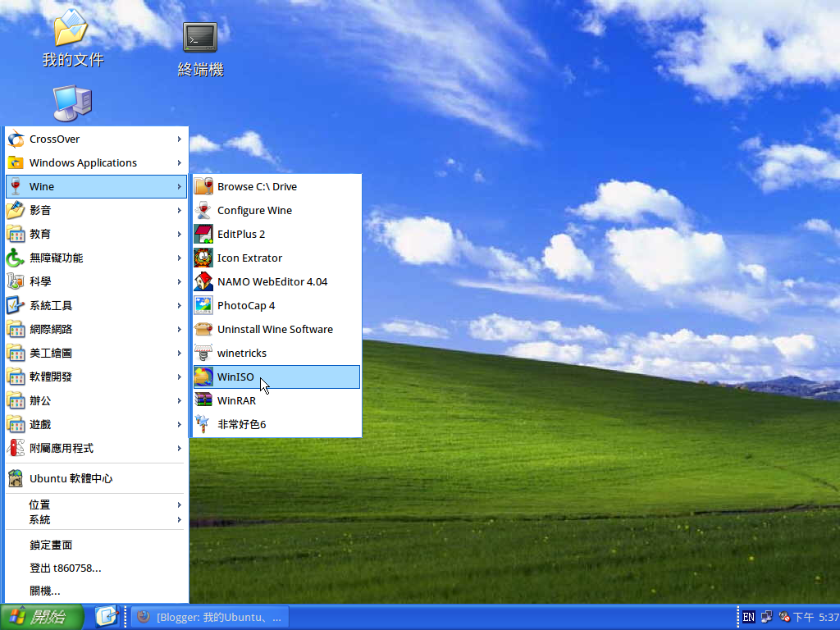Image resolution: width=840 pixels, height=630 pixels.
Task: Click the quick launch icon beside Start
Action: pyautogui.click(x=107, y=617)
